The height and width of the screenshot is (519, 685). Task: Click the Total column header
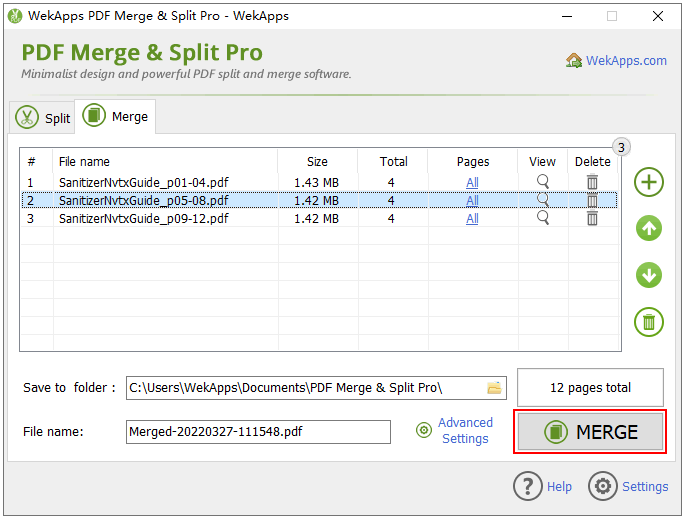click(393, 162)
